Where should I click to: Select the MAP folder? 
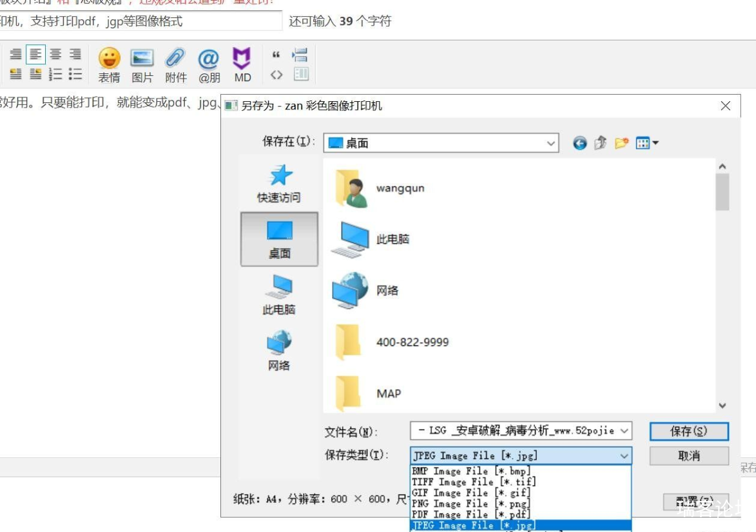[x=368, y=394]
